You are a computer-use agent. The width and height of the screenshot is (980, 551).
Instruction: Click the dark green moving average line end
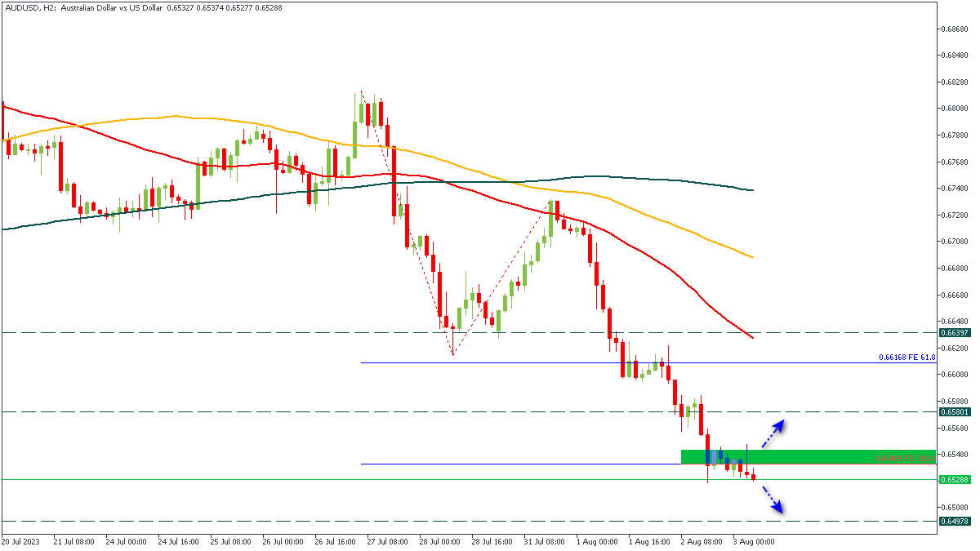click(x=751, y=190)
